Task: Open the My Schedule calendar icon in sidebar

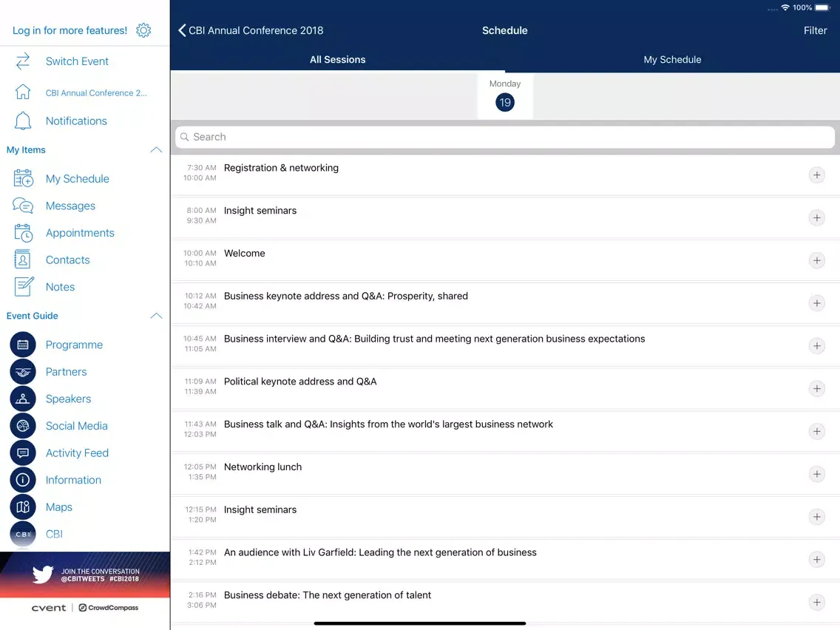Action: pyautogui.click(x=22, y=178)
